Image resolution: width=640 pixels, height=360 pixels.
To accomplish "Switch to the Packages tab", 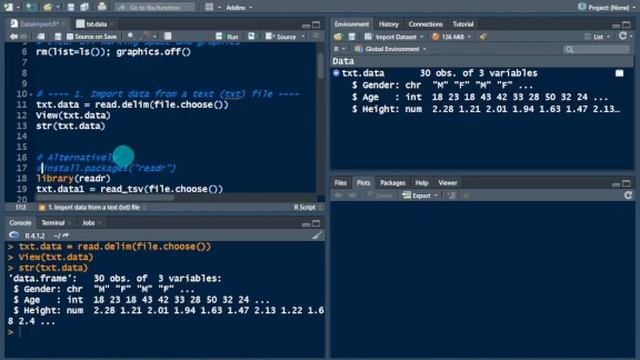I will click(x=393, y=183).
